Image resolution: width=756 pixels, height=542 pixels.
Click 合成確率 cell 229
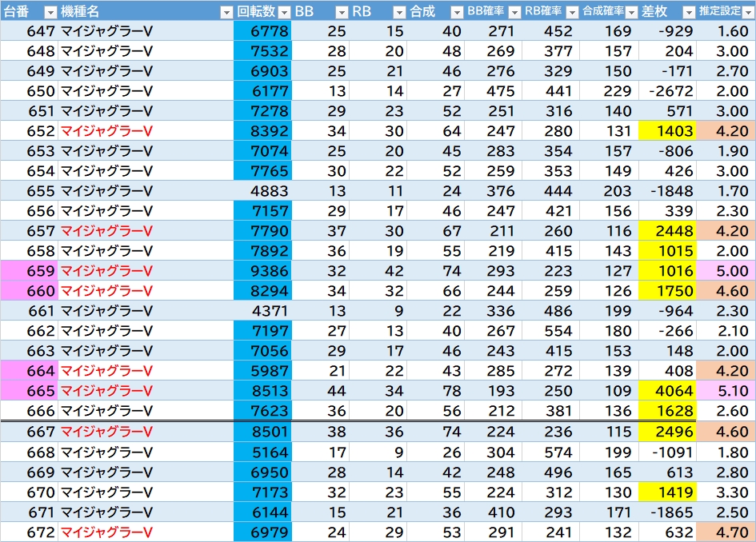(x=610, y=90)
